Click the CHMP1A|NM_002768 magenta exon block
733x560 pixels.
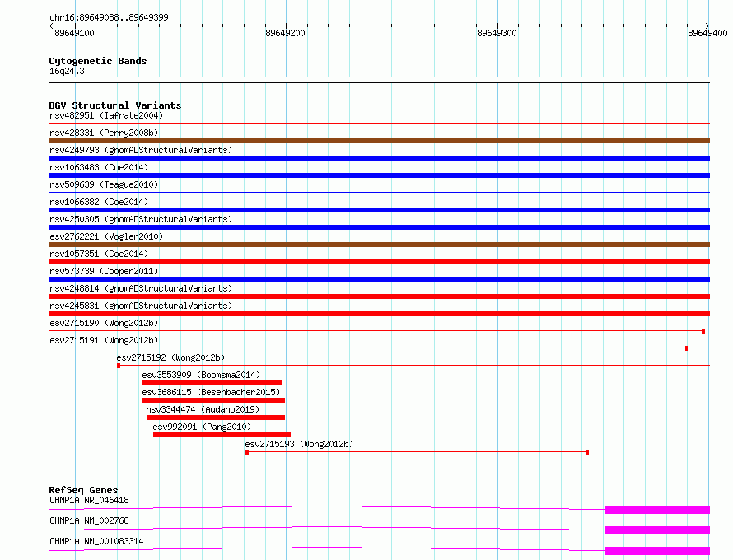pyautogui.click(x=657, y=530)
